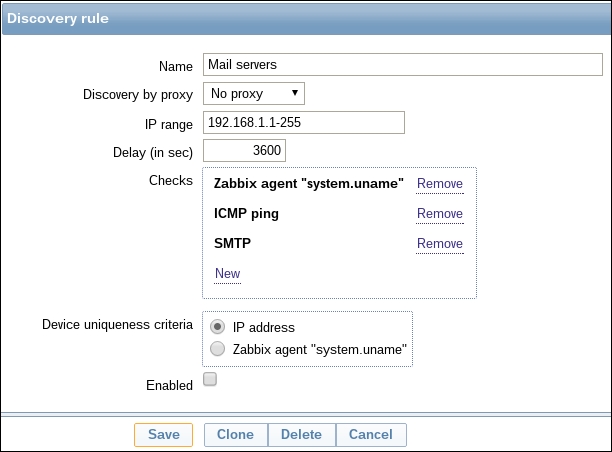Remove the Zabbix agent system.uname check
Image resolution: width=612 pixels, height=452 pixels.
click(439, 184)
